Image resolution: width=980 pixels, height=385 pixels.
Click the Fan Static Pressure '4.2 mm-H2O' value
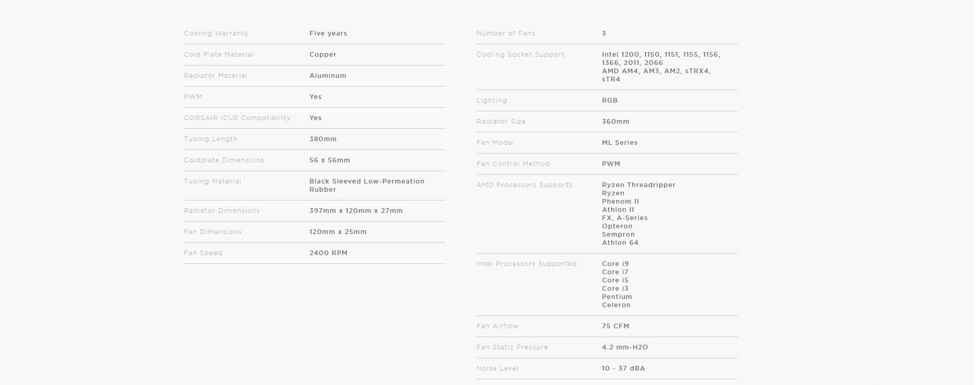pos(624,347)
